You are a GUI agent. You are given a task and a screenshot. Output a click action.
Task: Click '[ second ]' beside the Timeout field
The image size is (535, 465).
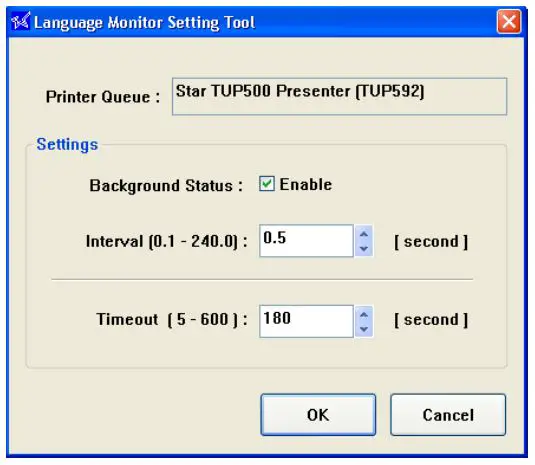[x=431, y=320]
